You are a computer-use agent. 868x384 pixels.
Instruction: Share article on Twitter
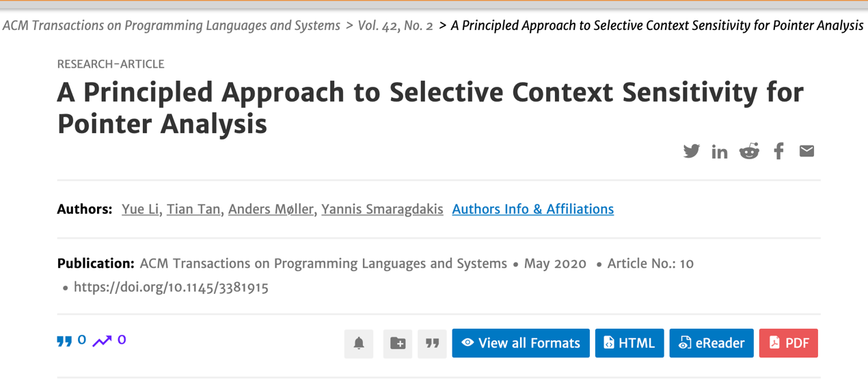[x=691, y=151]
